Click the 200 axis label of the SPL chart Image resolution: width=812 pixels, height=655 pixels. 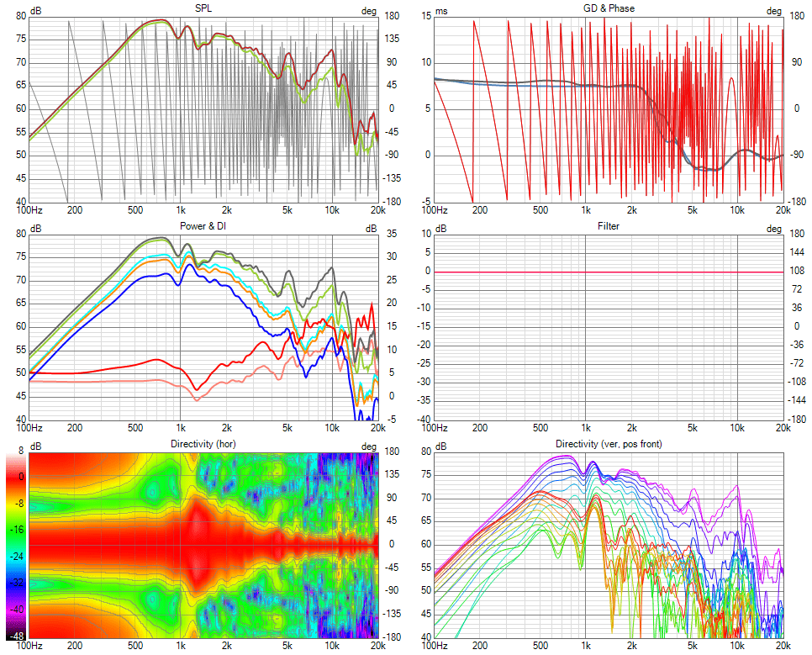pos(75,210)
